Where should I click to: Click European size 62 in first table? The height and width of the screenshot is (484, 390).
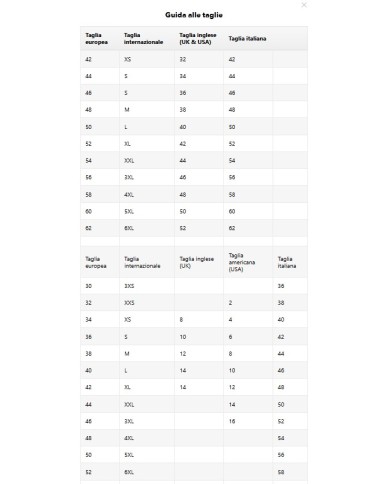pos(88,228)
